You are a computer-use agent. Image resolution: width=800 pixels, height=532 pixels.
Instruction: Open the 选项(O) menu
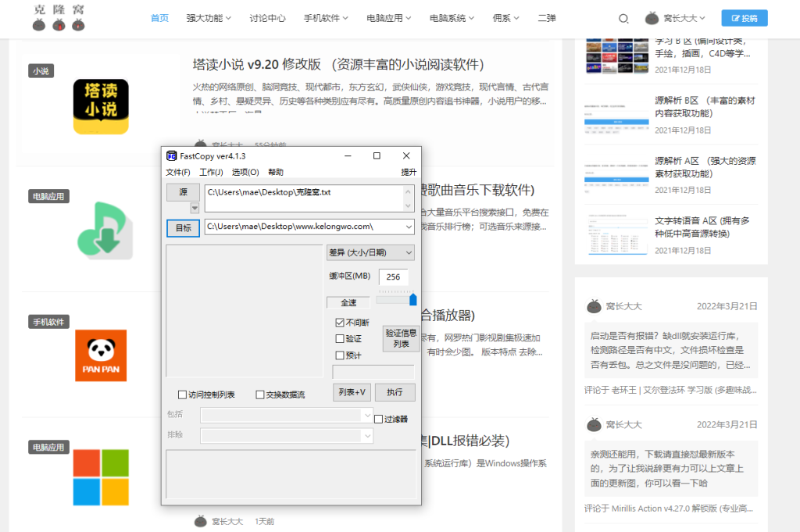pyautogui.click(x=245, y=173)
